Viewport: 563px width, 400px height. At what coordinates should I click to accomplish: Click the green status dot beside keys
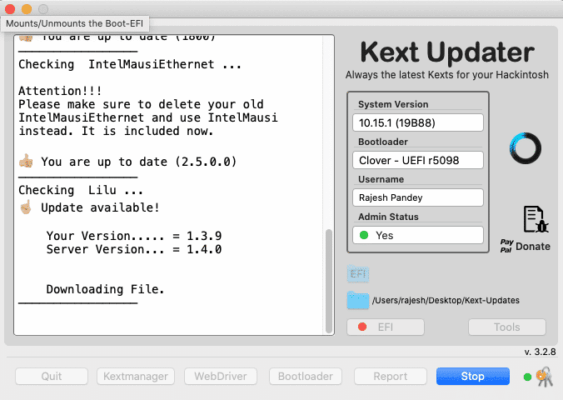tap(527, 377)
